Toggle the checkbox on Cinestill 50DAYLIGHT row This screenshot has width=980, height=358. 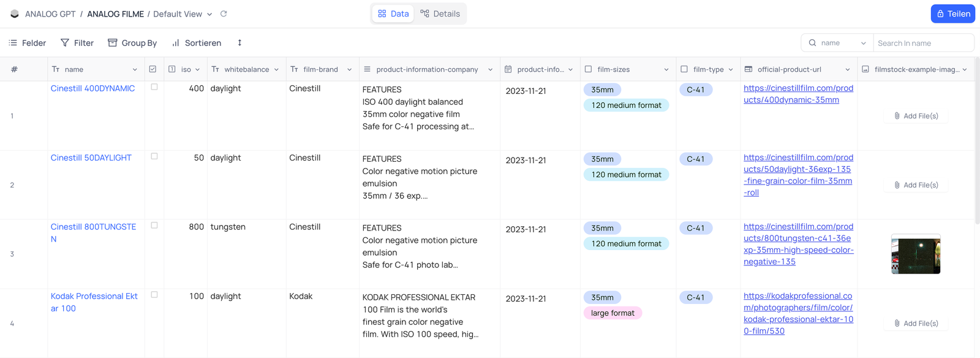[153, 156]
